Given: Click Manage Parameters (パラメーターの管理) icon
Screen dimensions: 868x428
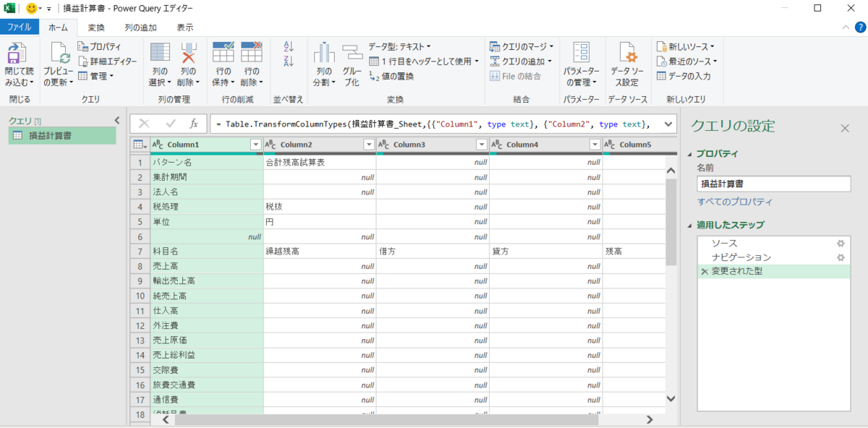Looking at the screenshot, I should coord(582,53).
